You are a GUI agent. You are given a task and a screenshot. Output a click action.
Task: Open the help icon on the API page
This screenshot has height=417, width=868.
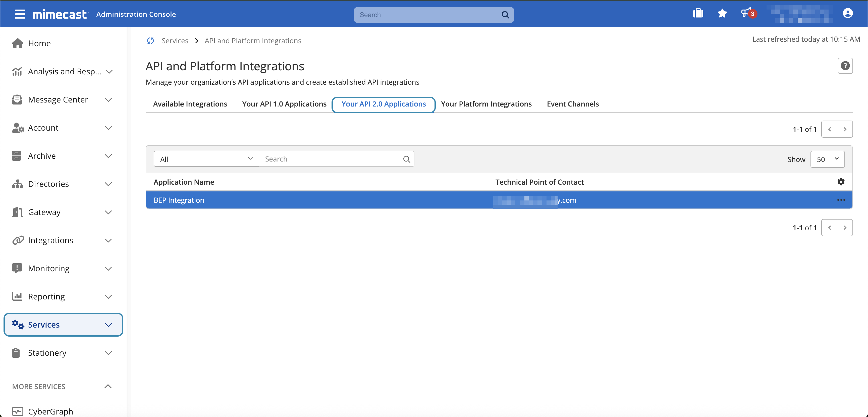point(845,66)
